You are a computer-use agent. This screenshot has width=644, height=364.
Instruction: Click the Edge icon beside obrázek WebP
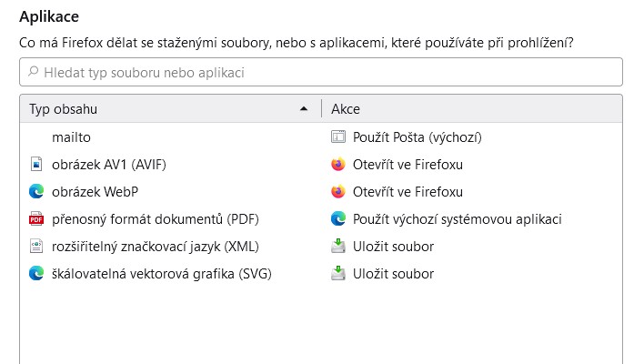point(36,191)
